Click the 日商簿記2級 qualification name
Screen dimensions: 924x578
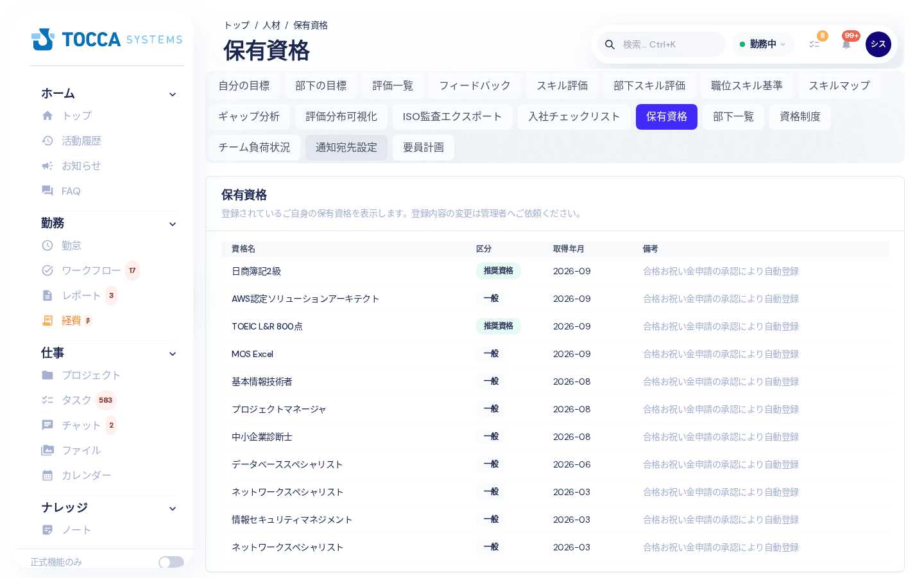point(257,271)
